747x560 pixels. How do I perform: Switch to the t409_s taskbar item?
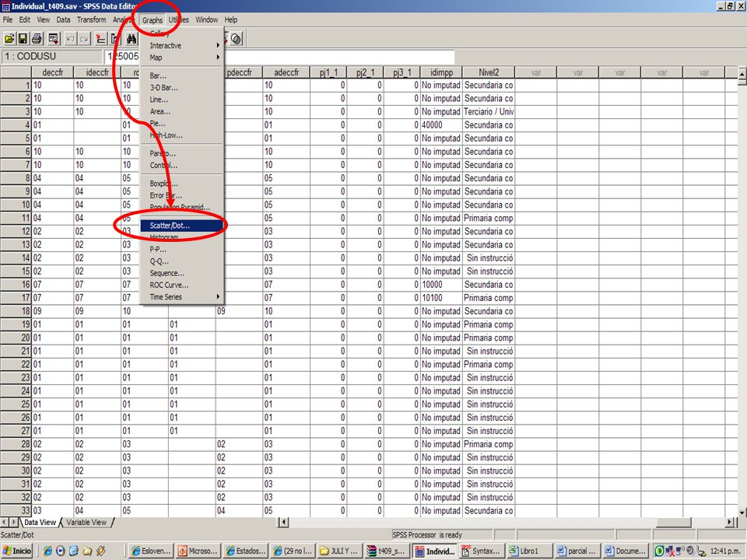click(x=387, y=551)
